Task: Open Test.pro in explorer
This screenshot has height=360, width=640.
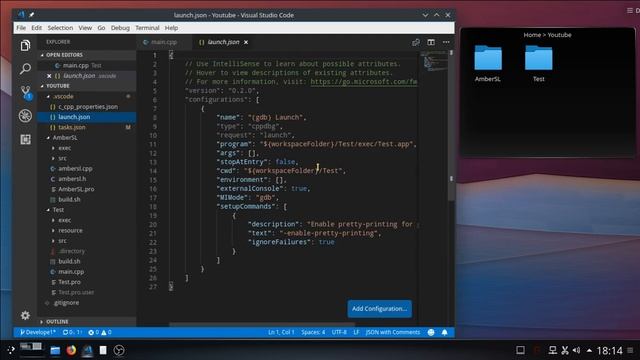Action: [87, 282]
